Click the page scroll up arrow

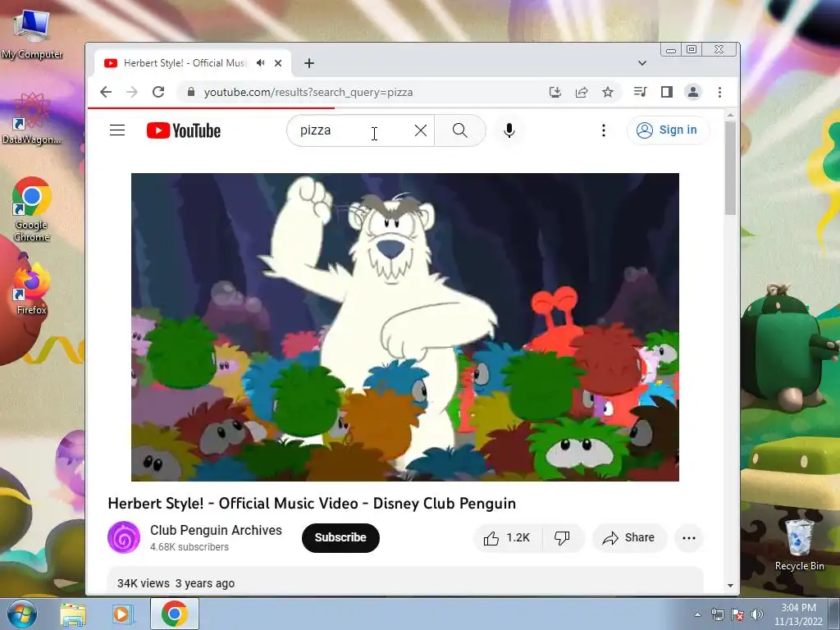click(730, 115)
